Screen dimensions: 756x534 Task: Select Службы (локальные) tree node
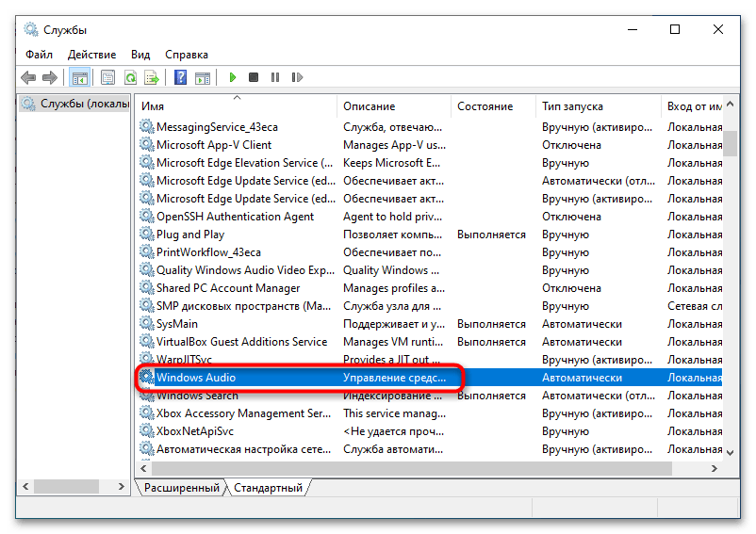[x=75, y=104]
